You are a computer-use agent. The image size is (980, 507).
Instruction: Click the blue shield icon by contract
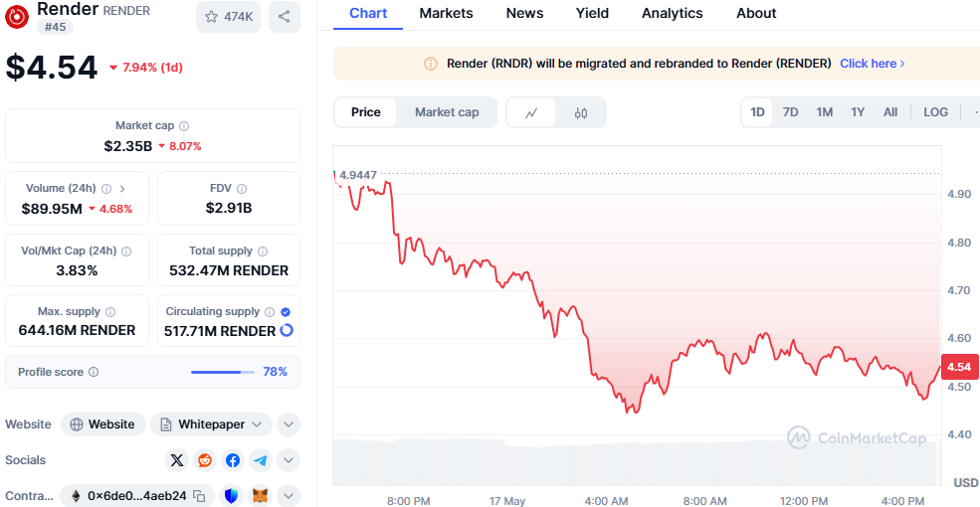pyautogui.click(x=233, y=496)
